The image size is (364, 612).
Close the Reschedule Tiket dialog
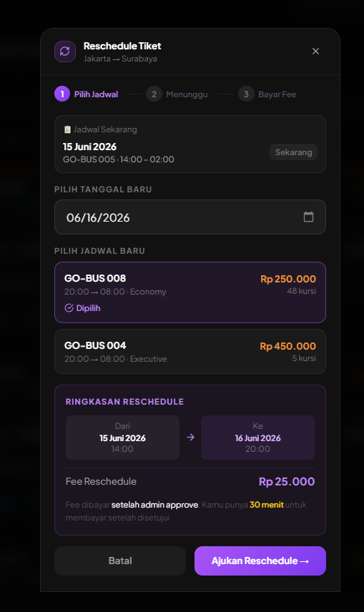(x=315, y=51)
